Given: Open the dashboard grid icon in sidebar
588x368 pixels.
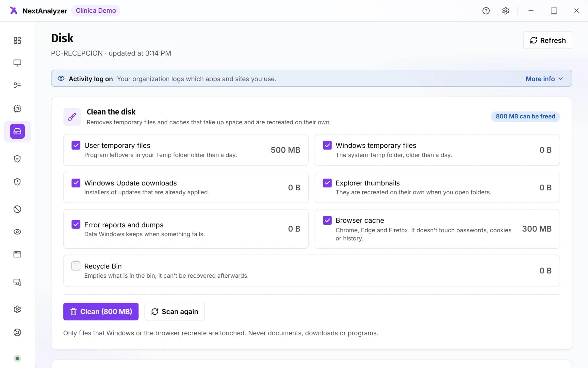Looking at the screenshot, I should (17, 40).
